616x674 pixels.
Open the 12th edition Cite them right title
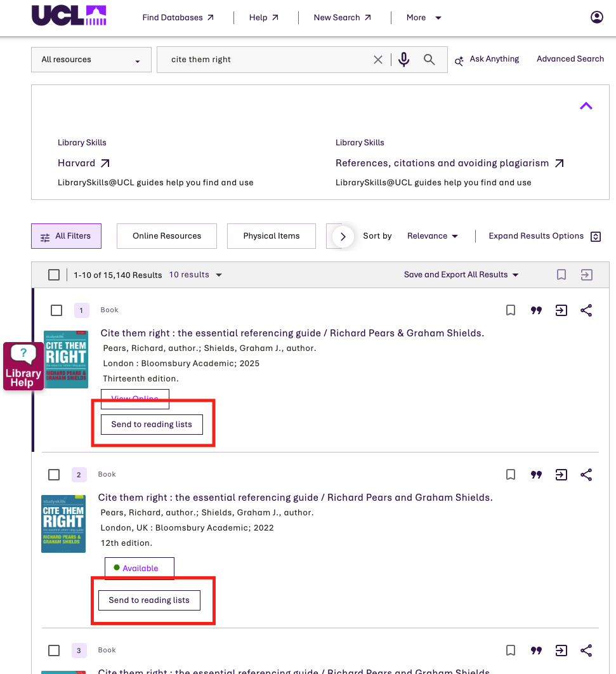click(295, 498)
